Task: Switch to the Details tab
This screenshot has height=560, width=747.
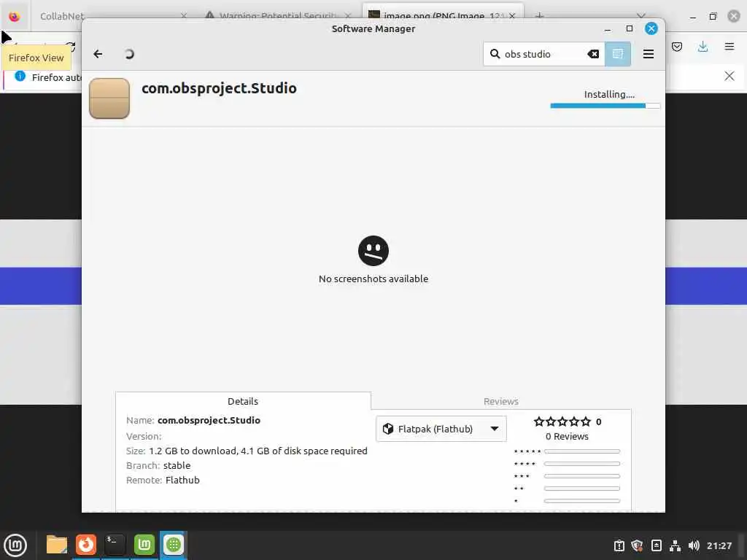Action: (x=243, y=401)
